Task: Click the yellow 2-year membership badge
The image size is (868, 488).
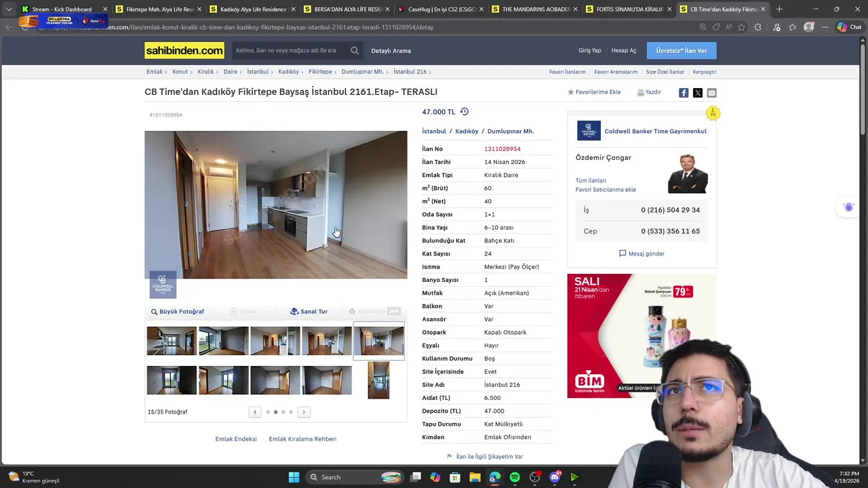Action: 712,113
